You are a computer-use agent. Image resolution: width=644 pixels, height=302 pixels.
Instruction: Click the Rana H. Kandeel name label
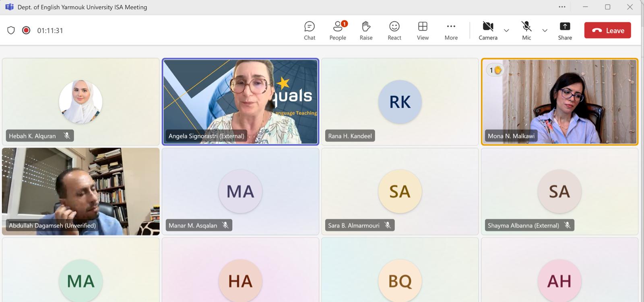pyautogui.click(x=350, y=136)
